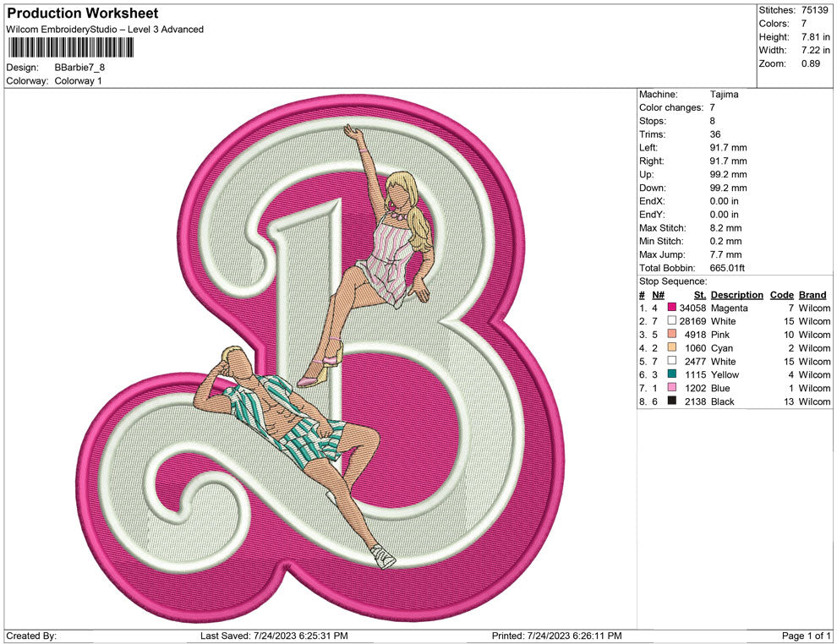837x644 pixels.
Task: Click the N# column header
Action: (x=658, y=295)
